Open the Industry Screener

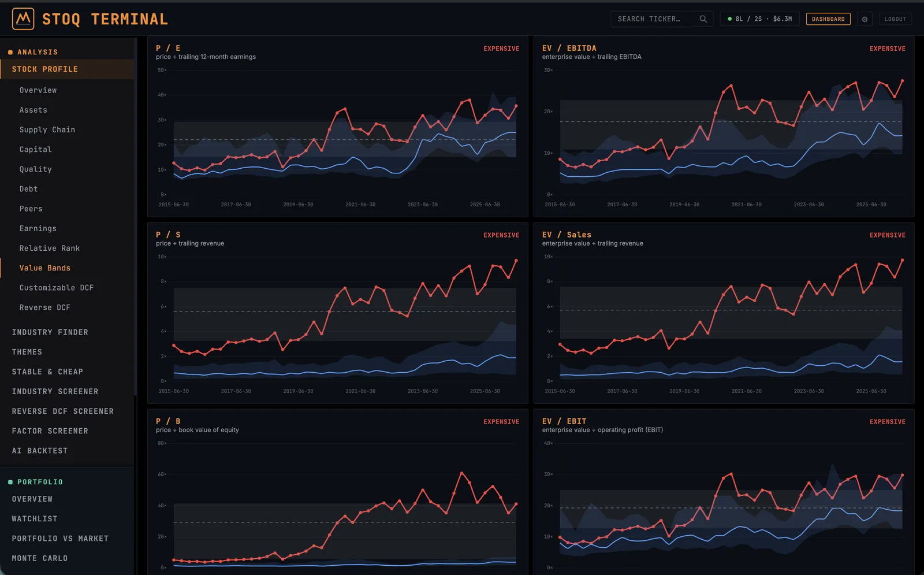55,391
